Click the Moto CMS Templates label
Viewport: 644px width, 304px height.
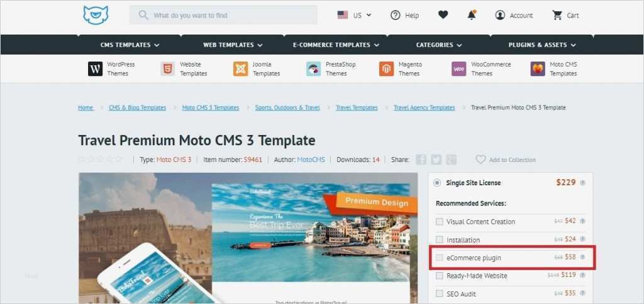pyautogui.click(x=563, y=69)
